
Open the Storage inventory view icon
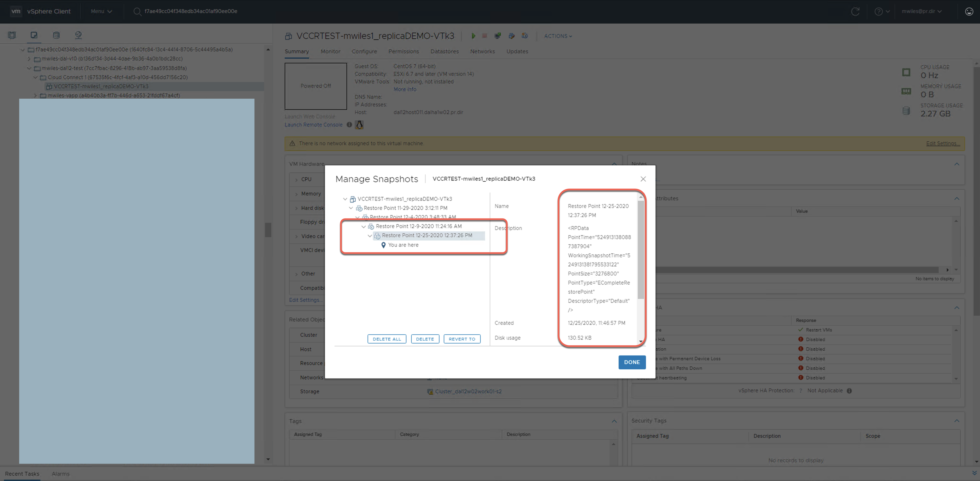click(x=56, y=35)
